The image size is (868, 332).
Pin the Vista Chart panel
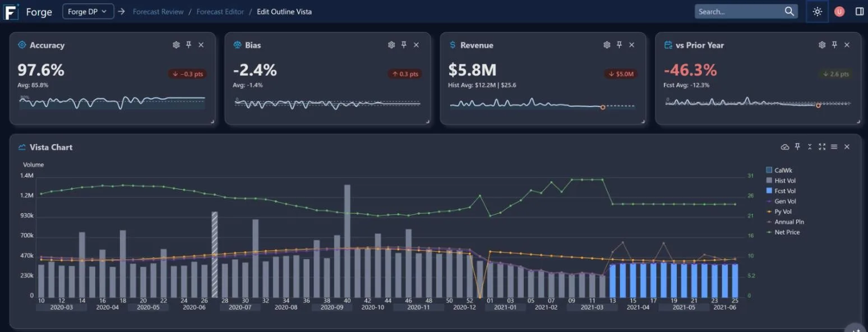click(797, 147)
